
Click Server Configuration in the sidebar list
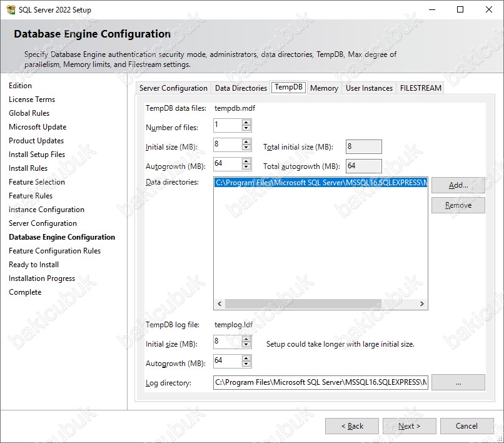(x=43, y=223)
